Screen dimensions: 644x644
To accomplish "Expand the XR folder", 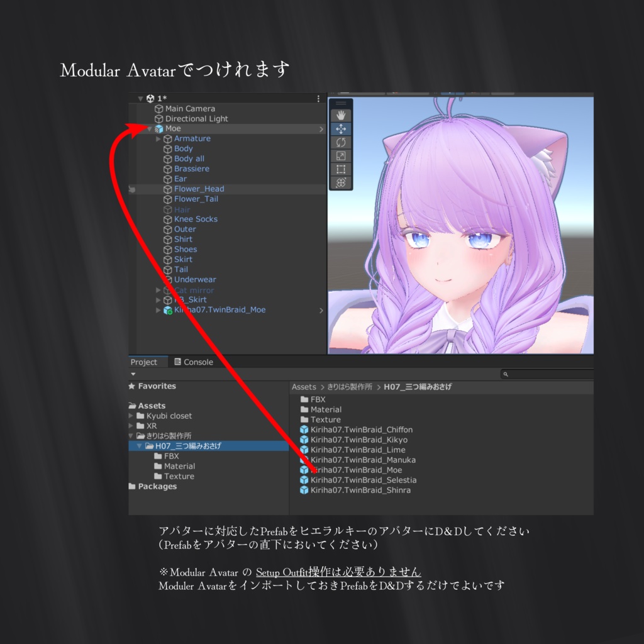I will click(x=131, y=426).
